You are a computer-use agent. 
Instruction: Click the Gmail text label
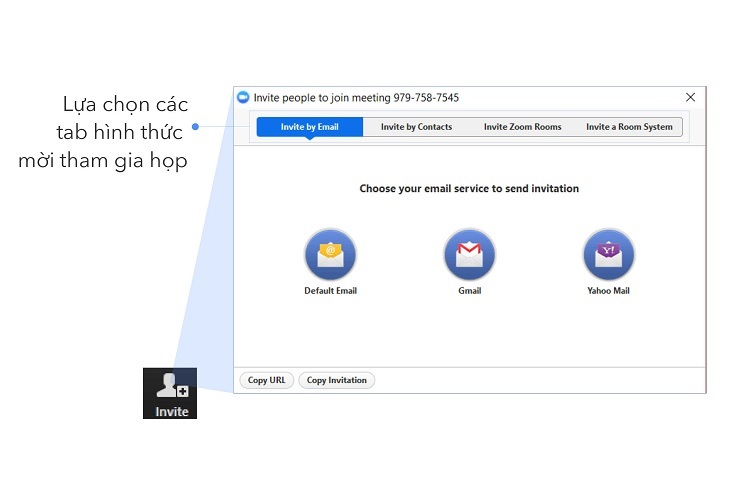point(469,291)
